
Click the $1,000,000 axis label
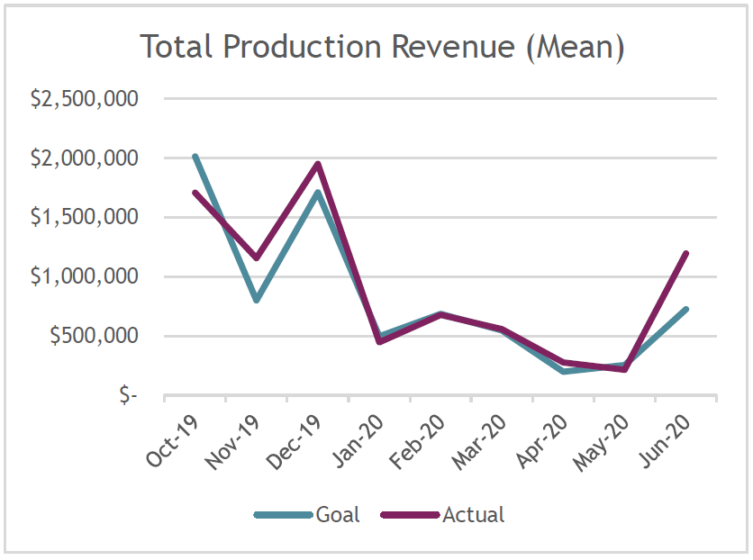pos(84,276)
